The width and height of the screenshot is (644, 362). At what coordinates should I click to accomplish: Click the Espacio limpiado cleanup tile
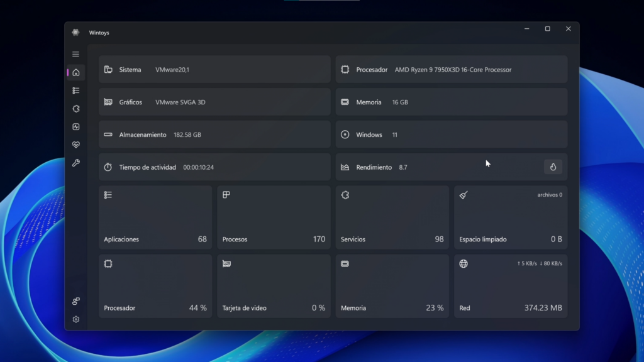511,217
